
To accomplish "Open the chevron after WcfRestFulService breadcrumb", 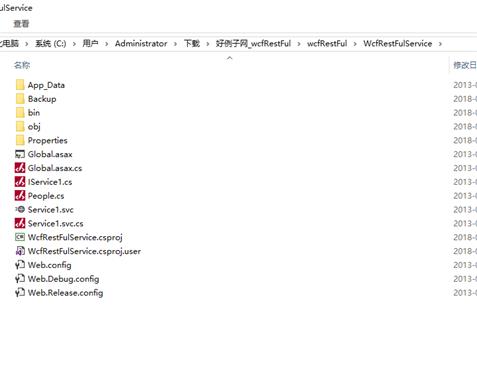I will pos(440,44).
